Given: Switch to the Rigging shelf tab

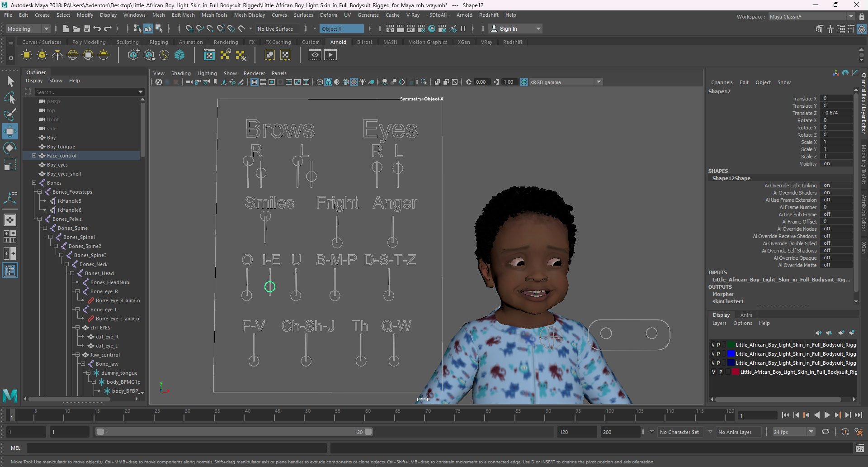Looking at the screenshot, I should pos(159,42).
